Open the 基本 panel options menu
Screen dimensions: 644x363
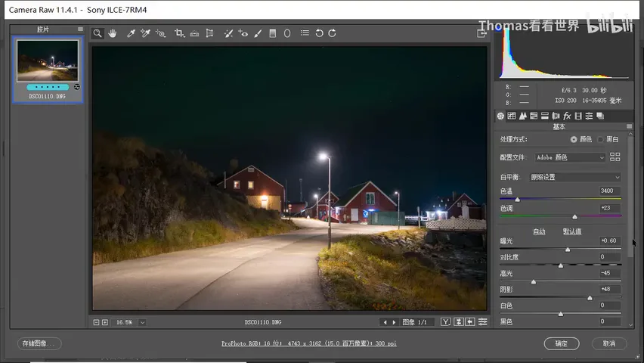click(629, 126)
